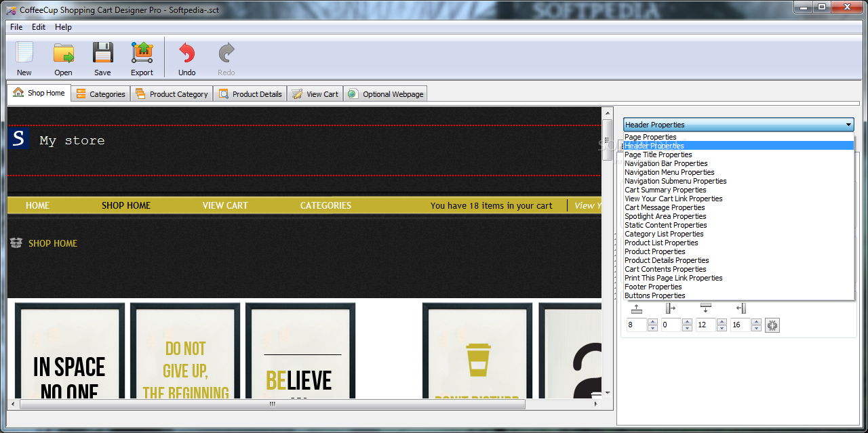Choose Navigation Submenu Properties option

(x=738, y=181)
